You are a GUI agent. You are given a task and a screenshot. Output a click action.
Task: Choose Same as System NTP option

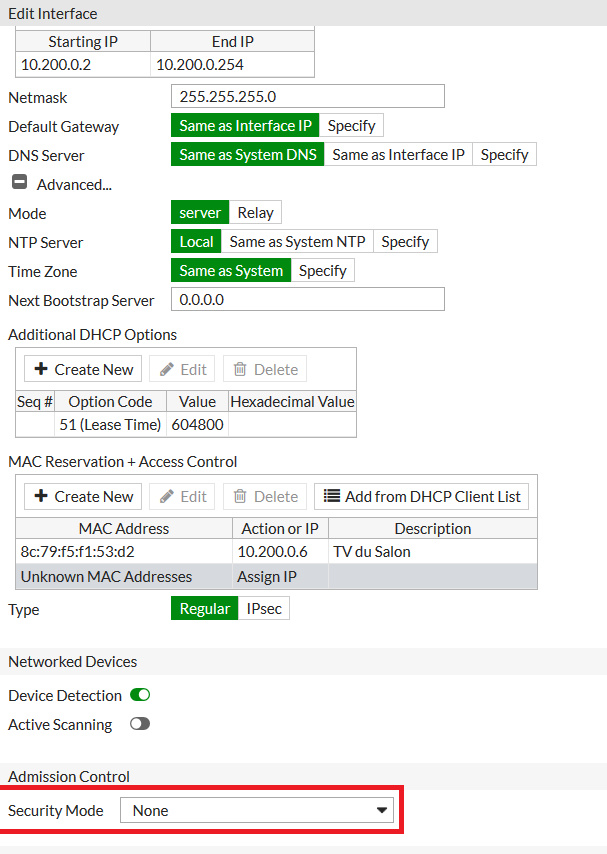click(x=297, y=242)
